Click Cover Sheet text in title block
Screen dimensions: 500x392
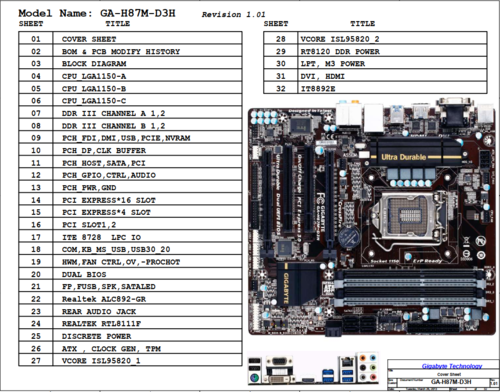(x=449, y=374)
